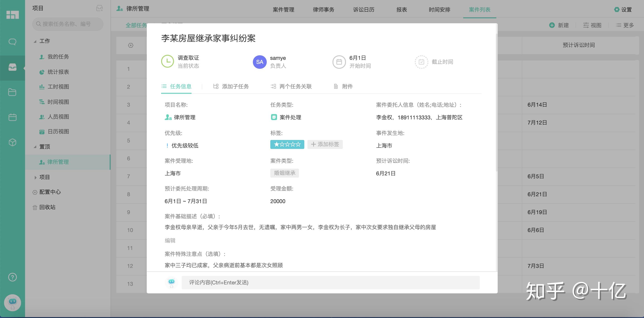644x318 pixels.
Task: Expand the 项目 tree arrow
Action: coord(35,177)
